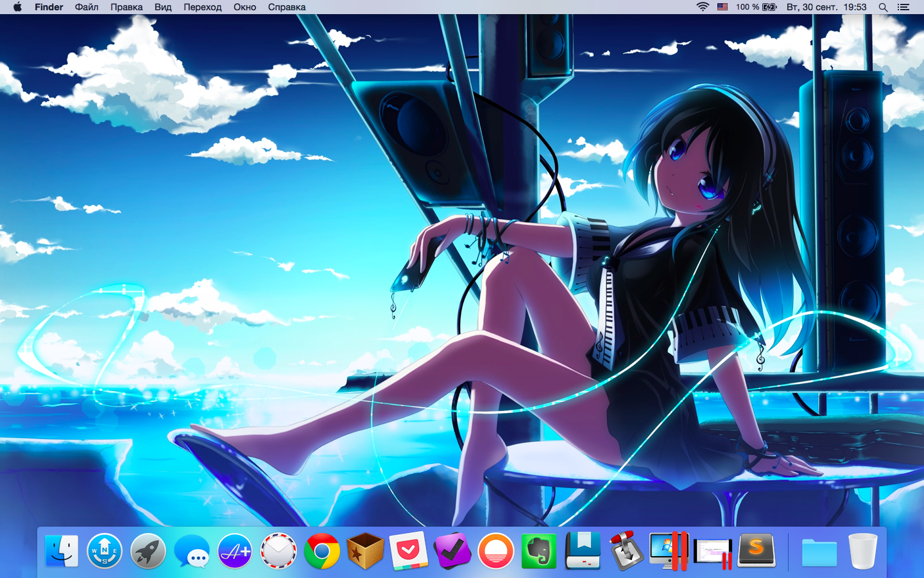Screen dimensions: 924x578
Task: Open Transmission from the Dock
Action: coord(626,551)
